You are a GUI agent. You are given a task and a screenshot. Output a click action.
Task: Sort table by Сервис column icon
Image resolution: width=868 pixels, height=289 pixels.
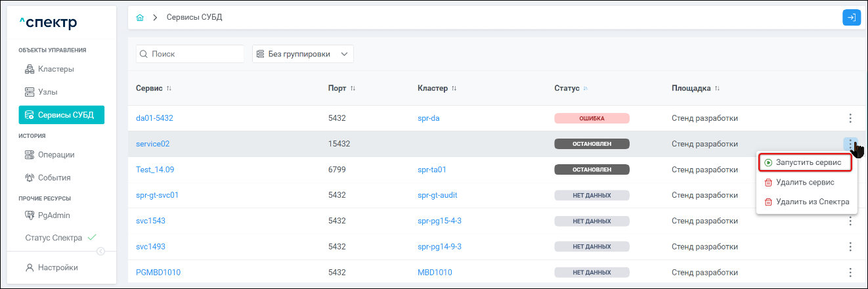click(x=169, y=88)
